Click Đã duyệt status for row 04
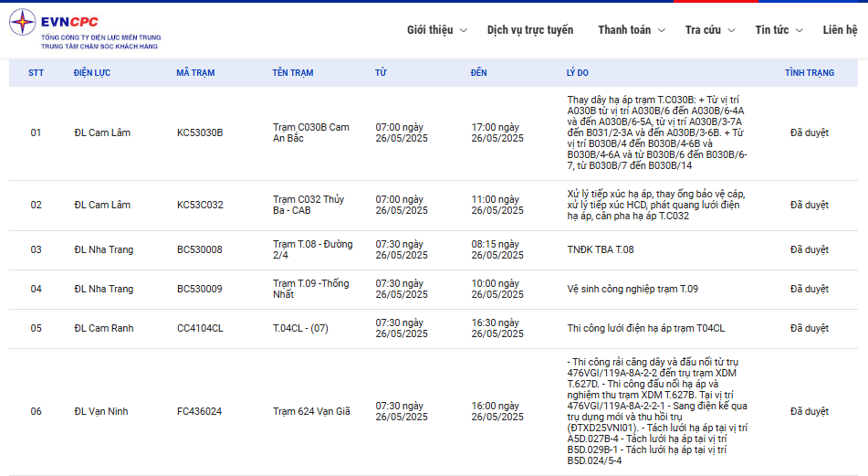 (x=810, y=289)
